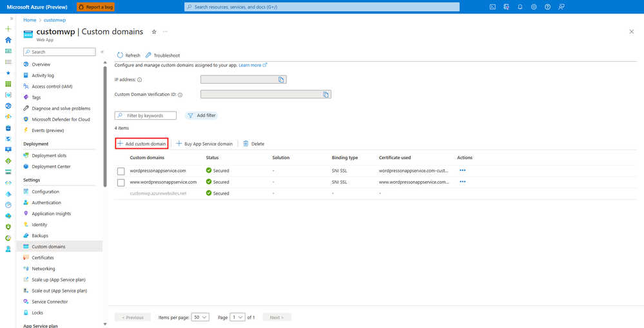644x328 pixels.
Task: Open Items per page dropdown
Action: click(x=201, y=317)
